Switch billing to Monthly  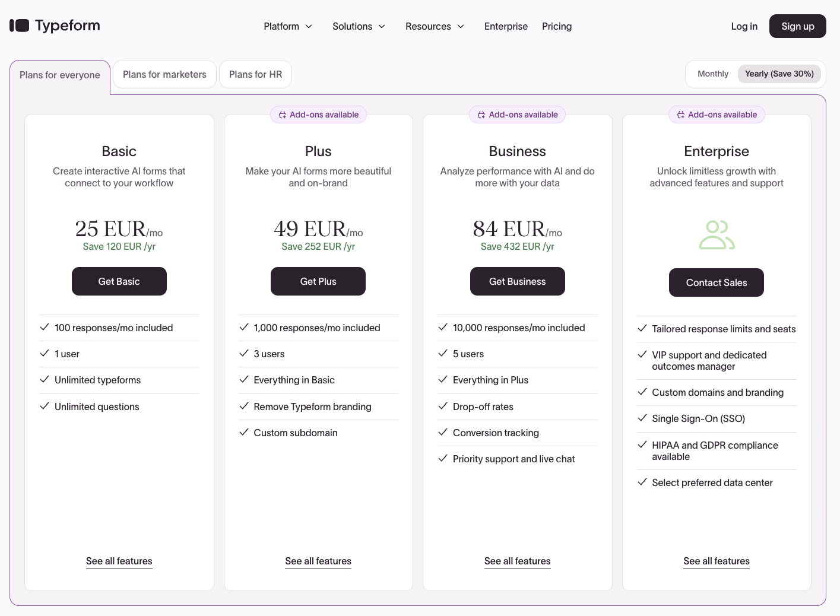[712, 74]
